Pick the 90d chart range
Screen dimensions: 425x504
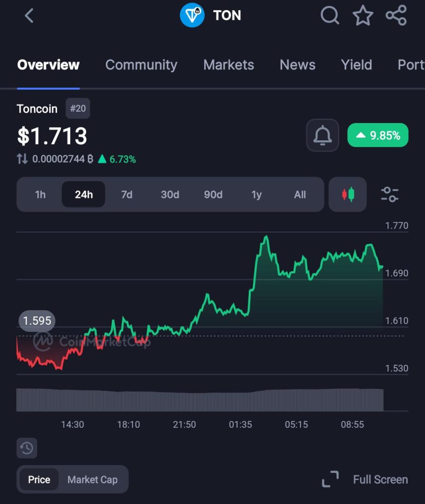213,194
